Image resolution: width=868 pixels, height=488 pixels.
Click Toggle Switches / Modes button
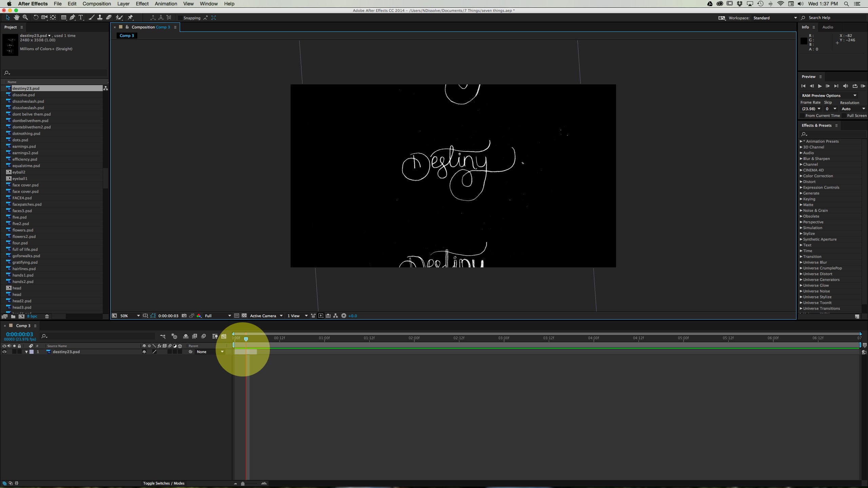163,483
